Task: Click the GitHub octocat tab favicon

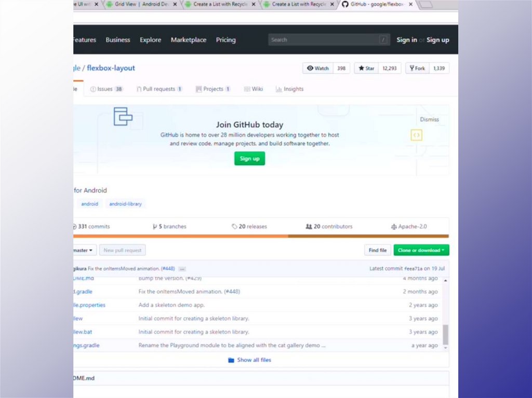Action: (345, 4)
